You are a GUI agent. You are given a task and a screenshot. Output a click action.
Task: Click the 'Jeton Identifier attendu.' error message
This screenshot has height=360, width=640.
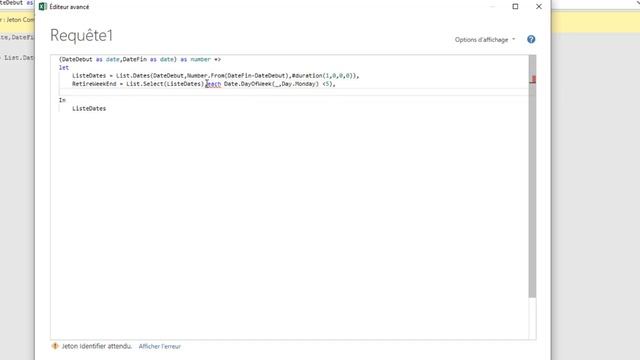(97, 346)
